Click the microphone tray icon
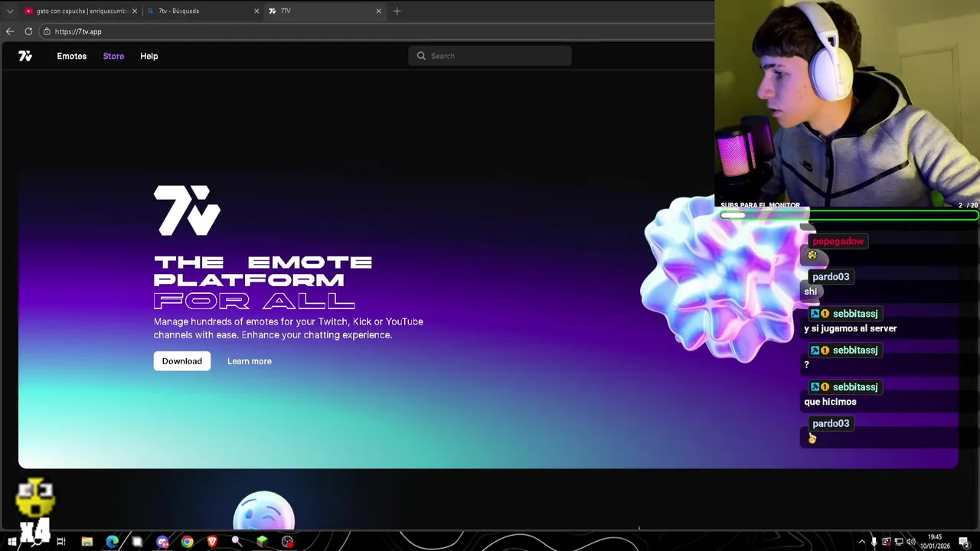 click(874, 542)
